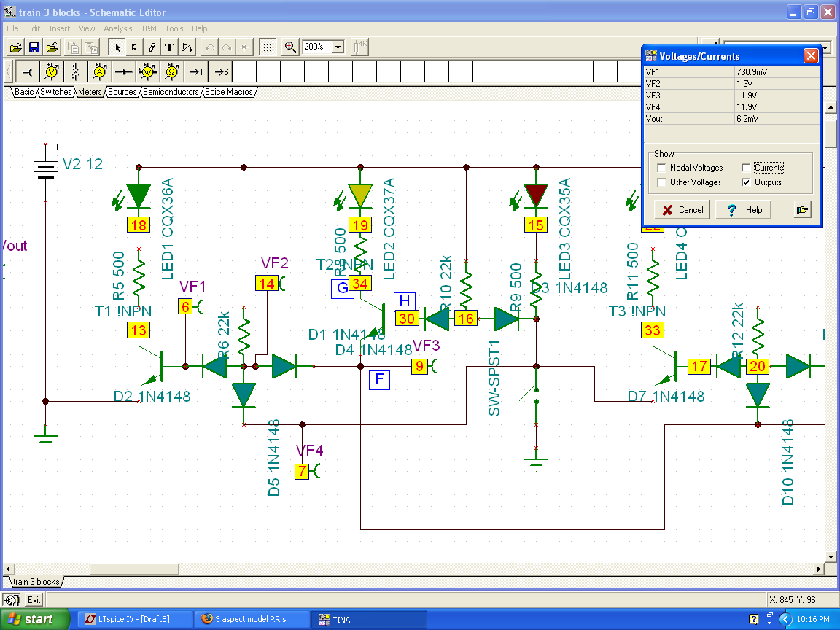Toggle the grid display toolbar button
840x630 pixels.
[x=268, y=47]
